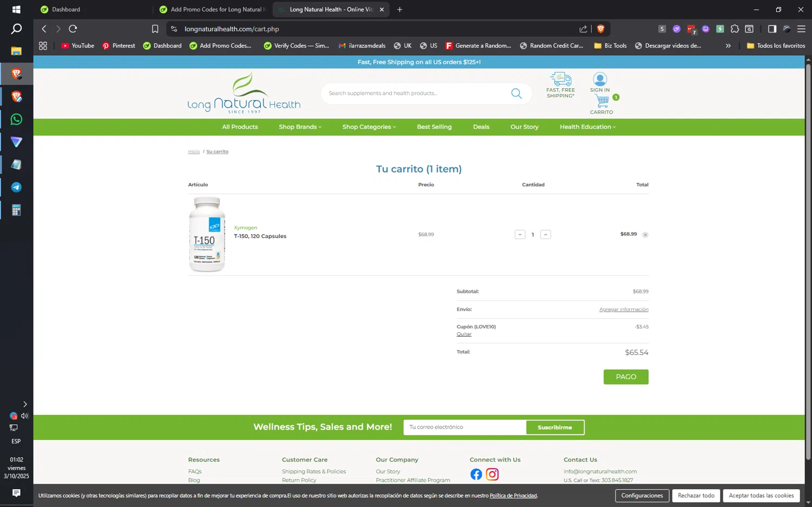
Task: Decrease T-150 quantity with down arrow
Action: pos(520,234)
